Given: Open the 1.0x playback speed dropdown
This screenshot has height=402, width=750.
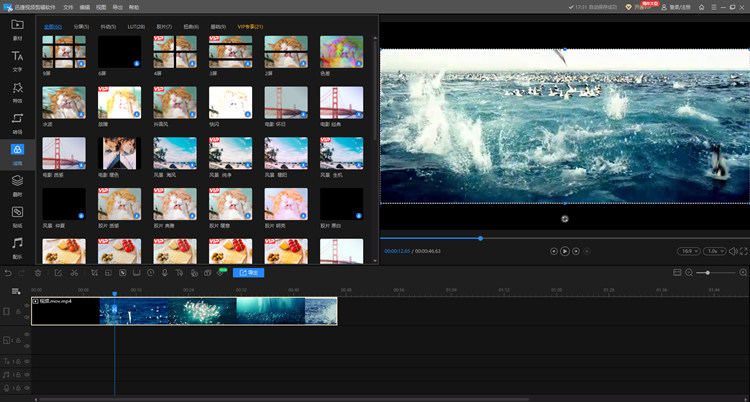Looking at the screenshot, I should click(715, 251).
